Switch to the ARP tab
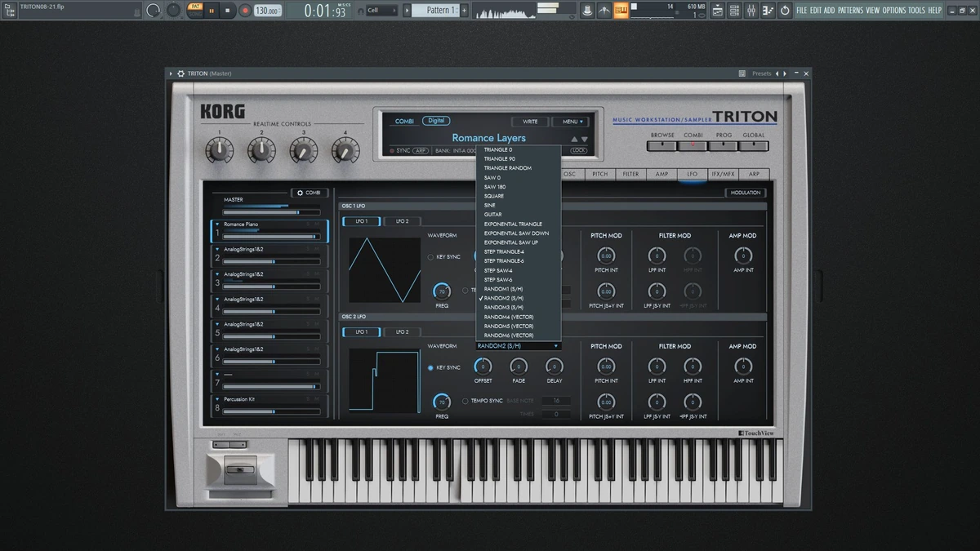The width and height of the screenshot is (980, 551). point(754,174)
